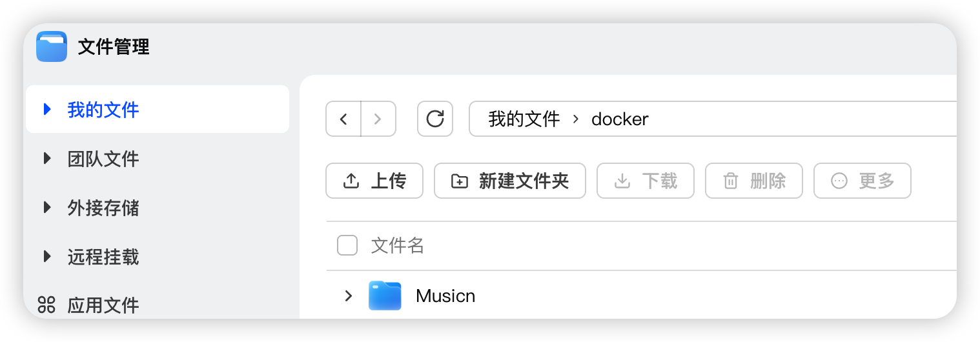Expand the 团队文件 tree node

click(x=46, y=159)
